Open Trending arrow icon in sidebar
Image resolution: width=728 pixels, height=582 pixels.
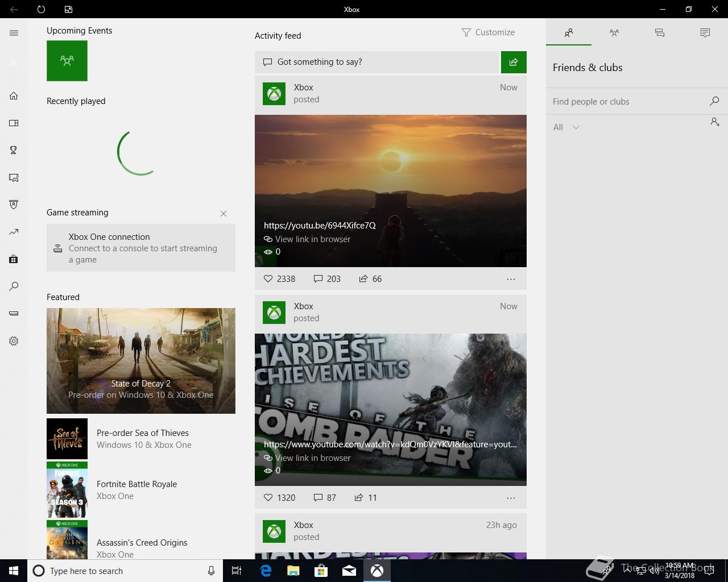point(14,232)
